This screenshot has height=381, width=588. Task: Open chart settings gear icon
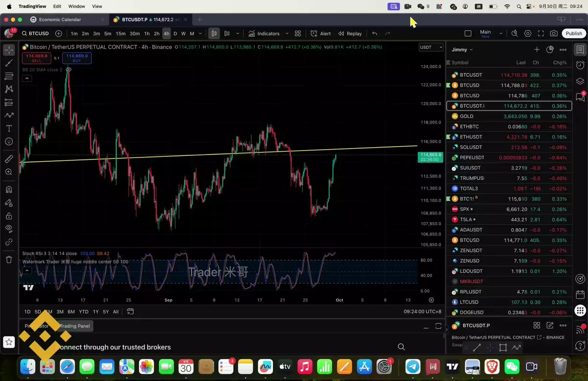(x=528, y=34)
